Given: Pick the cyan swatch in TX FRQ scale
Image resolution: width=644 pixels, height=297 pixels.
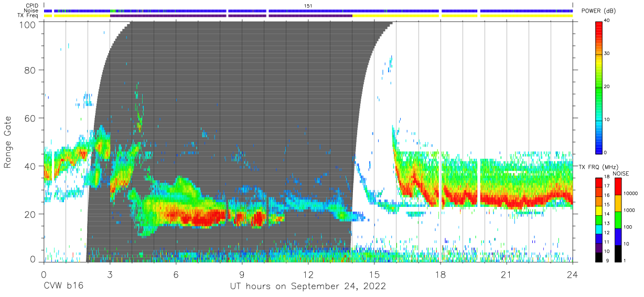Looking at the screenshot, I should pyautogui.click(x=599, y=229).
